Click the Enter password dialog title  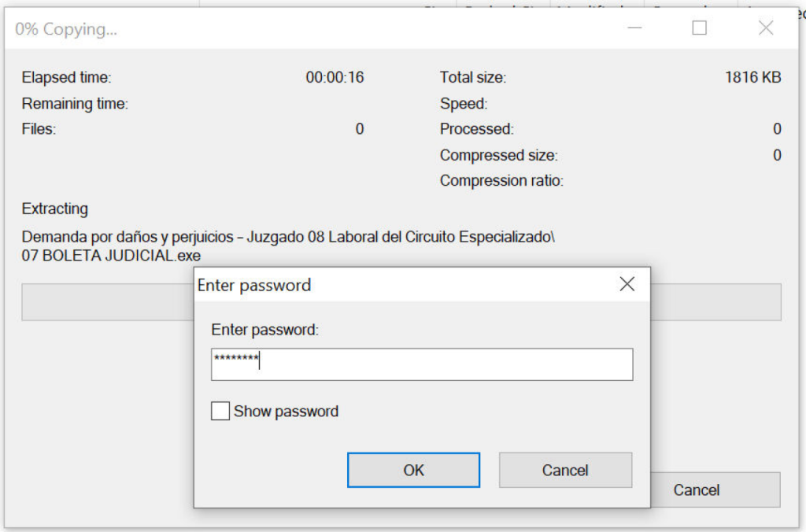254,285
